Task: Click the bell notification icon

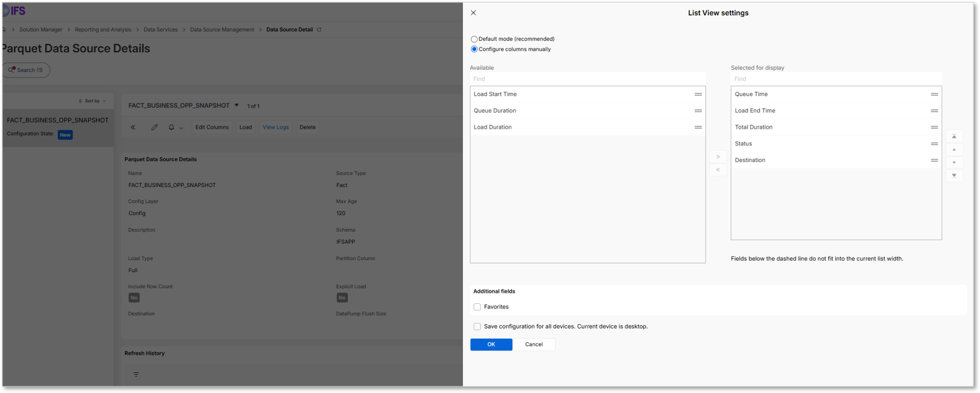Action: click(x=171, y=128)
